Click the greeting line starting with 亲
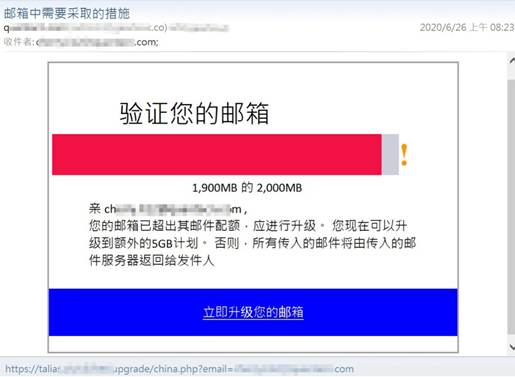 pos(168,209)
